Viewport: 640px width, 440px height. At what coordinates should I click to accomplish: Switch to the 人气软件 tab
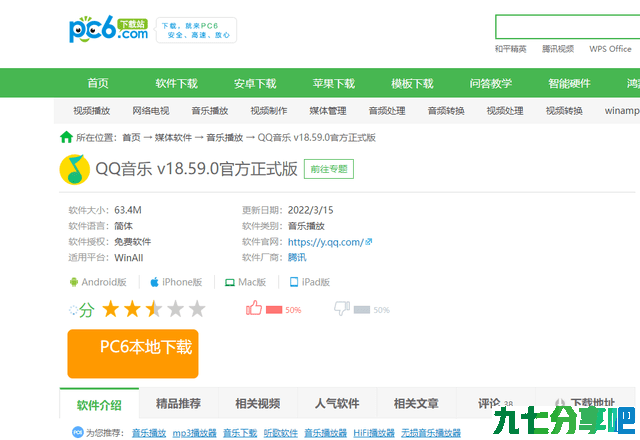click(x=337, y=404)
